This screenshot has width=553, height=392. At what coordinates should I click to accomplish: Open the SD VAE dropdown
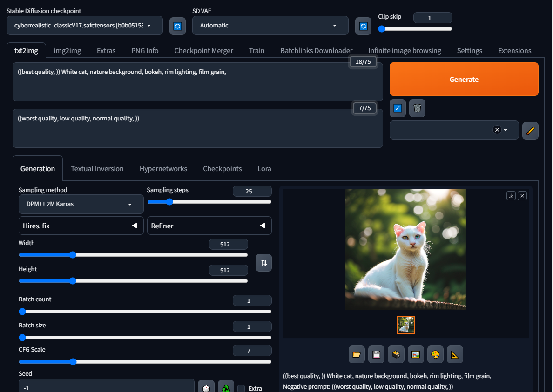270,26
